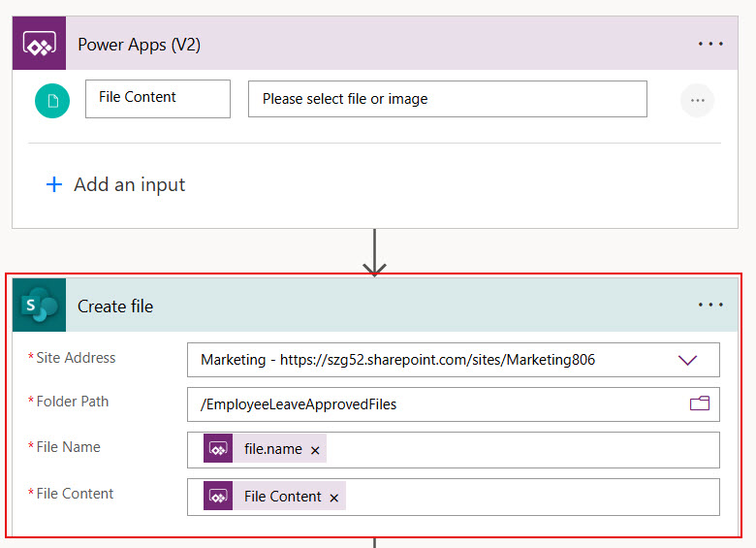
Task: Click the Folder Path input field
Action: (x=454, y=404)
